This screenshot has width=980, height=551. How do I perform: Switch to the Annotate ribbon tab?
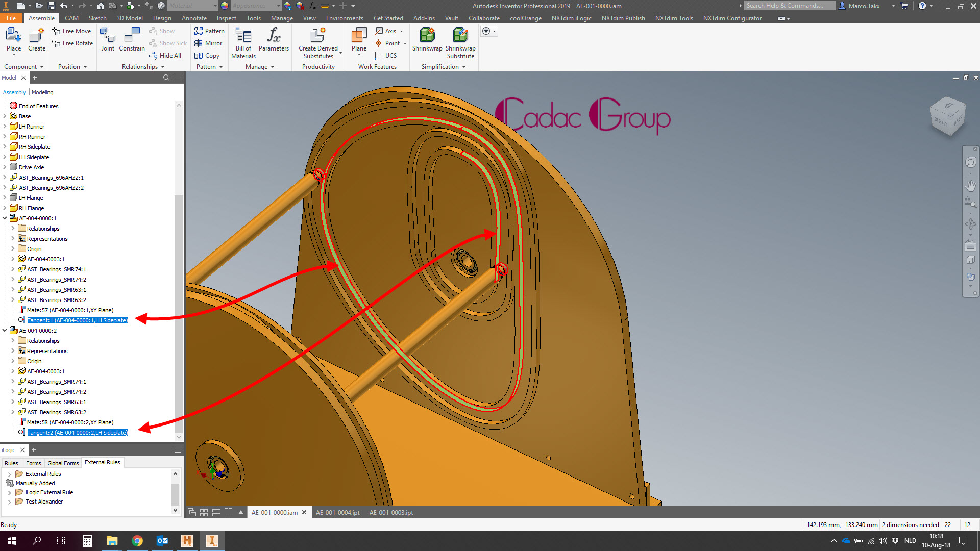[194, 18]
